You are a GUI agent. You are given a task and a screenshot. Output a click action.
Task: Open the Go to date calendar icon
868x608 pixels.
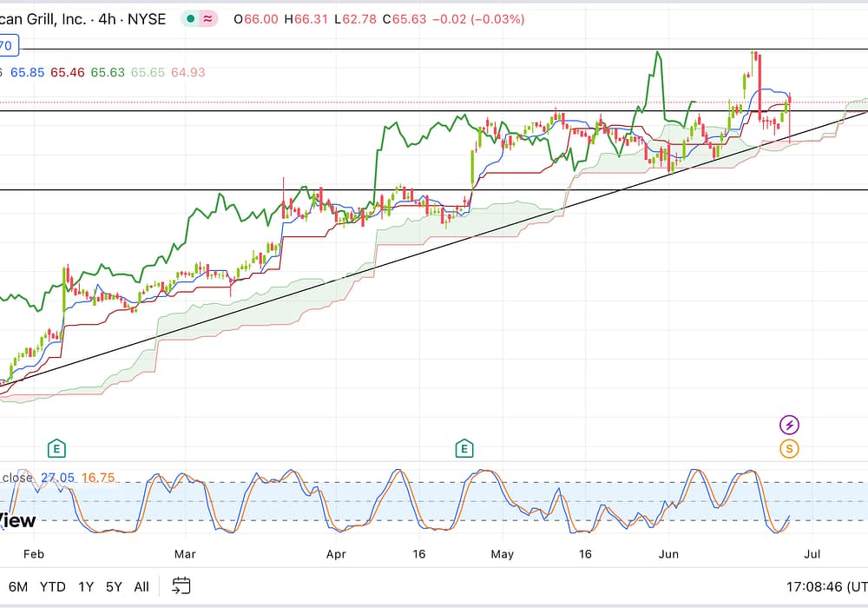pos(181,585)
